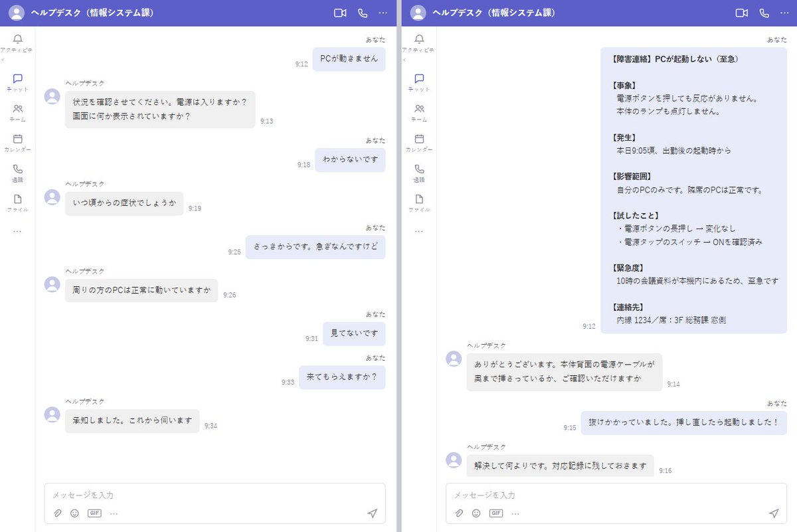Select message '解決して何よりです。対応記録に残しておきます'
The width and height of the screenshot is (797, 532).
(x=561, y=466)
